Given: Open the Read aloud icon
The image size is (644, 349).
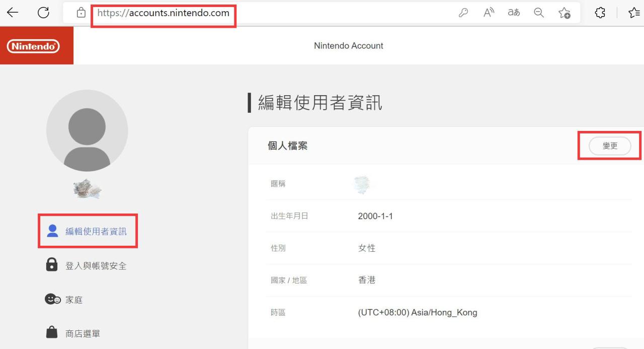Looking at the screenshot, I should (x=489, y=14).
